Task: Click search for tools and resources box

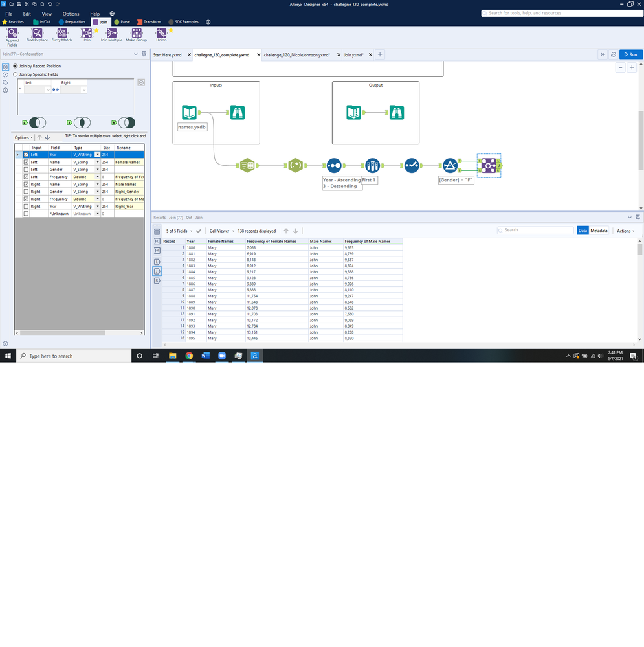Action: [562, 13]
